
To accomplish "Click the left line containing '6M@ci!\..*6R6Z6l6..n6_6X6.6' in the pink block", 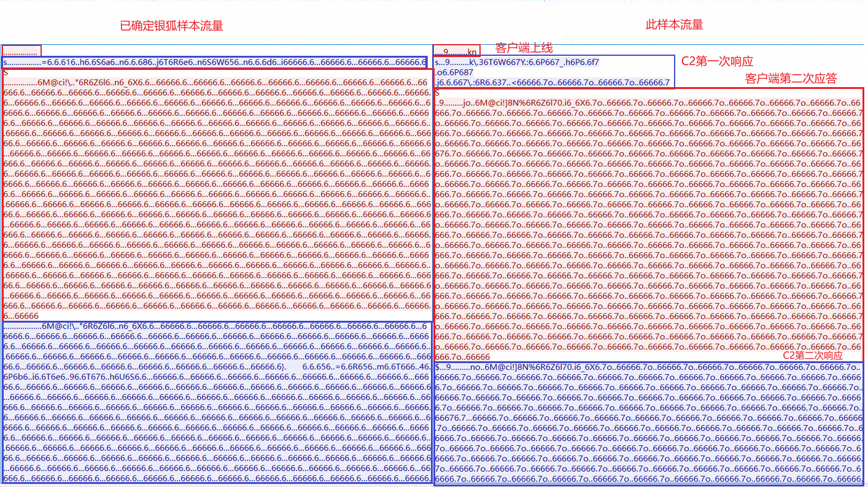I will [216, 83].
